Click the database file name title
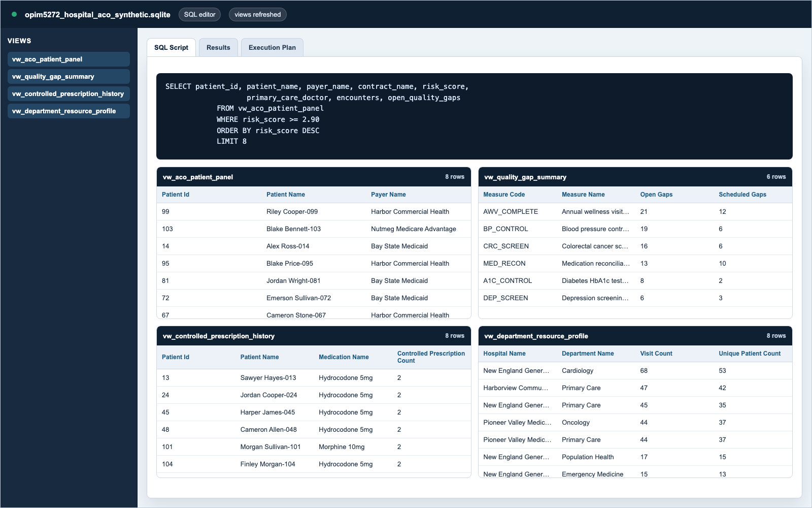Screen dimensions: 812x508 click(97, 14)
